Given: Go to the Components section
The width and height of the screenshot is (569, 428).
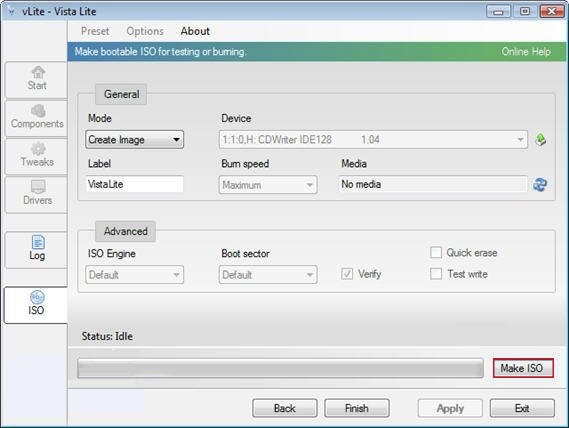Looking at the screenshot, I should pos(36,118).
